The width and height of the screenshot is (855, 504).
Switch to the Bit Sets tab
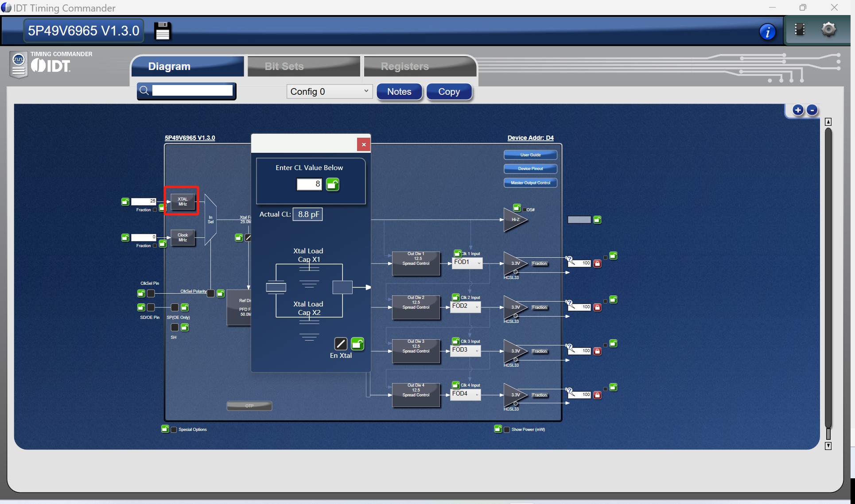(x=303, y=66)
